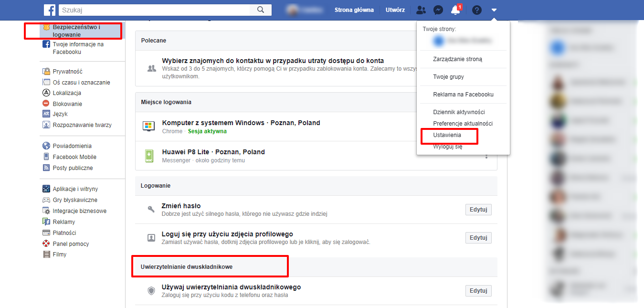Viewport: 644px width, 308px height.
Task: Click the Aplikacje i witryny icon
Action: click(46, 189)
